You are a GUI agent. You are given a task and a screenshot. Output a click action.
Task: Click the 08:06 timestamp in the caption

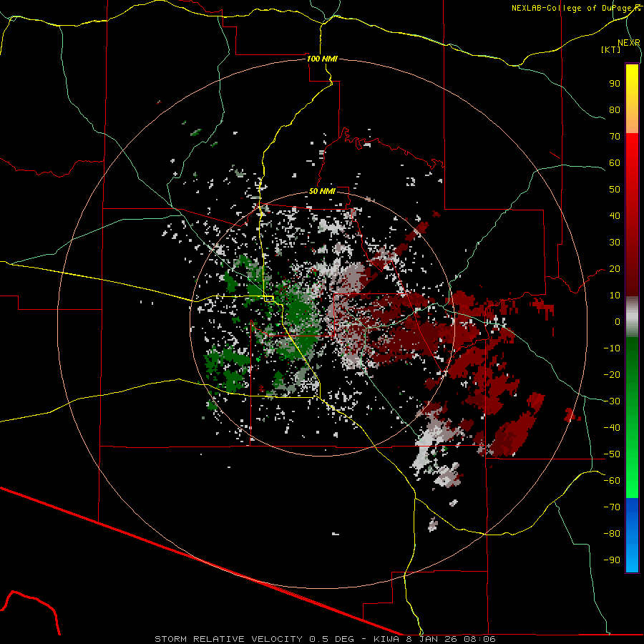pyautogui.click(x=479, y=639)
